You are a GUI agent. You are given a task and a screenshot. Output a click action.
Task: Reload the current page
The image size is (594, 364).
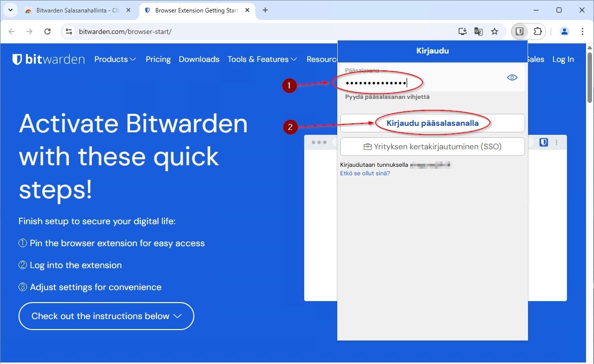[x=47, y=31]
